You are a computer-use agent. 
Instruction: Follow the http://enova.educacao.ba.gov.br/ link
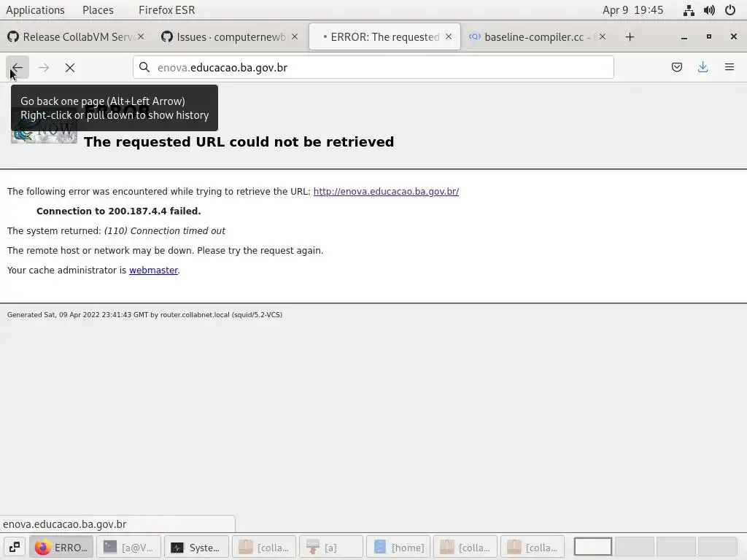[386, 192]
